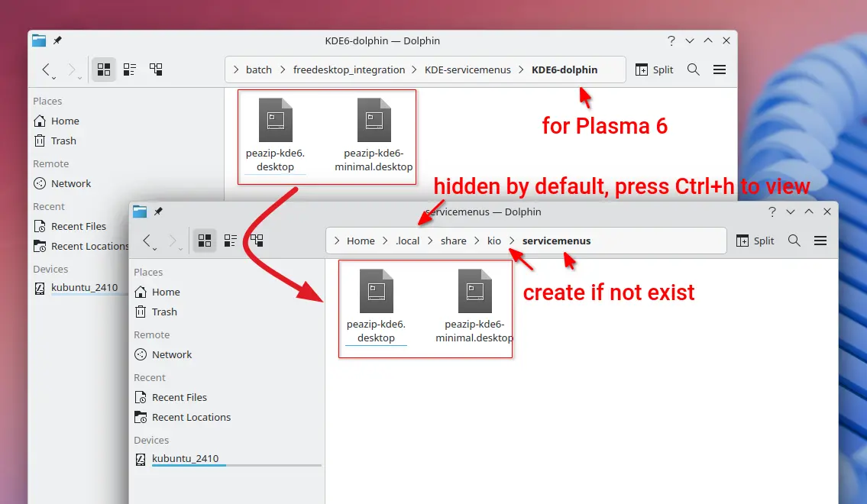The height and width of the screenshot is (504, 867).
Task: Go back in servicemenus window
Action: pyautogui.click(x=147, y=241)
